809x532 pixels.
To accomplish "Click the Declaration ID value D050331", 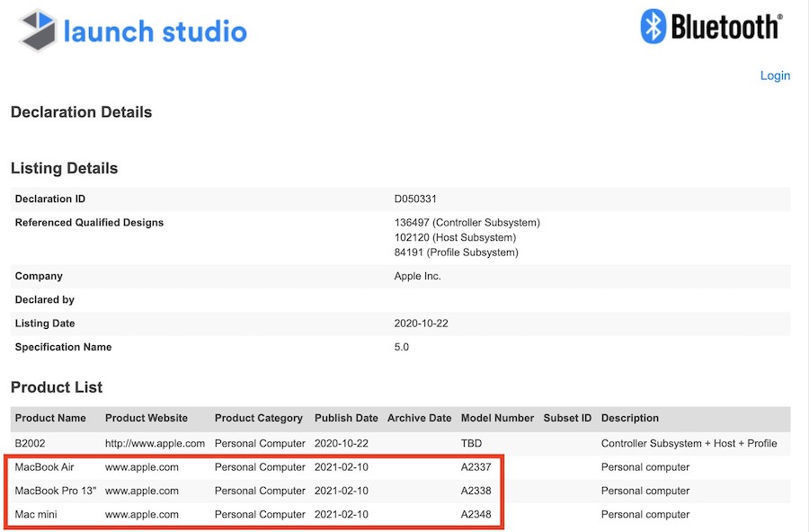I will [x=415, y=199].
